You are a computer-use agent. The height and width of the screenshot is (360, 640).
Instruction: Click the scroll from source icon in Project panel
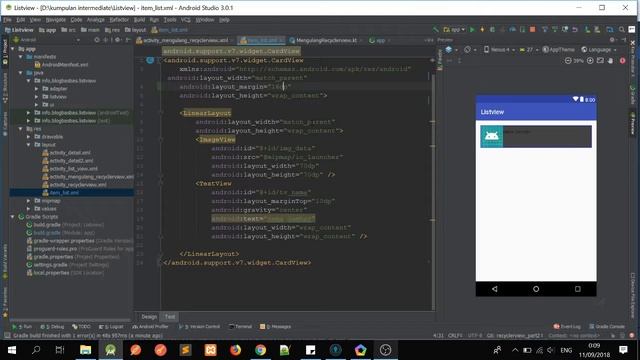point(97,40)
